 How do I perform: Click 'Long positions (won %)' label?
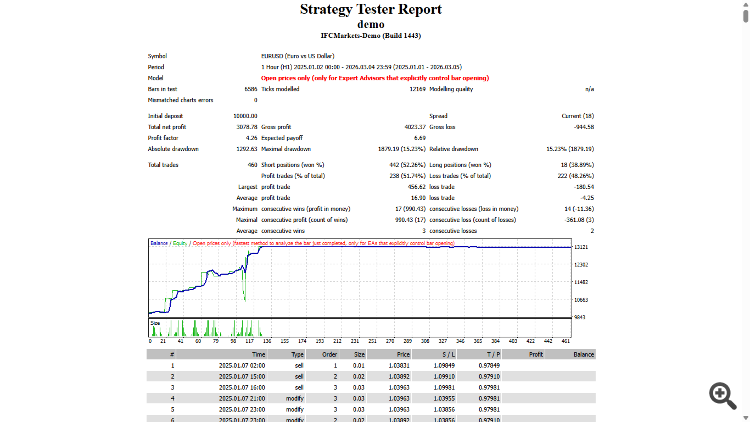pyautogui.click(x=460, y=165)
